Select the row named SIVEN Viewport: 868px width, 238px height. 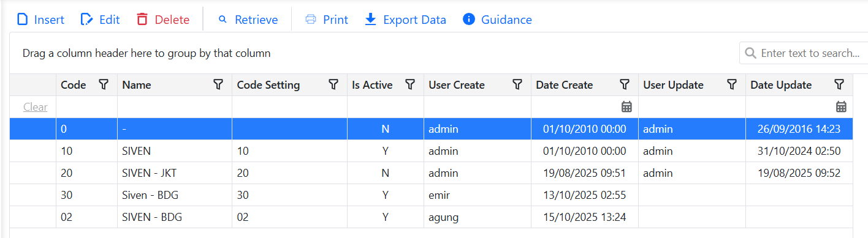[432, 151]
